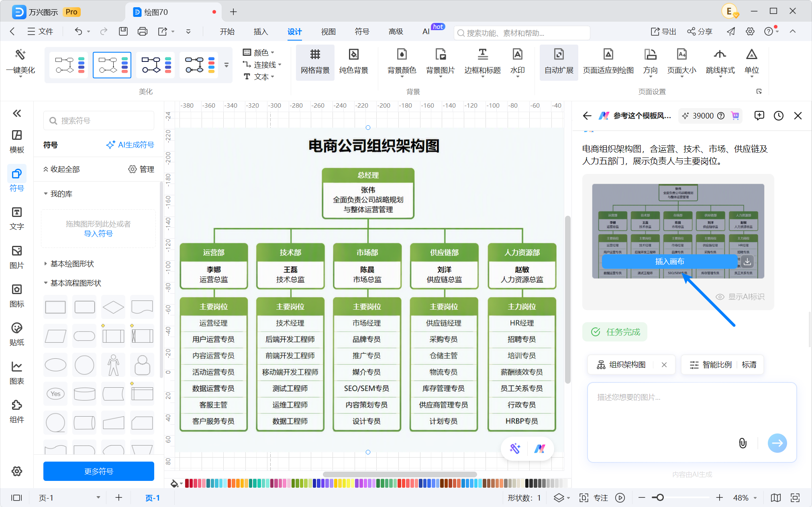This screenshot has width=812, height=507.
Task: Collapse the left sidebar with double-chevron icon
Action: [x=16, y=113]
